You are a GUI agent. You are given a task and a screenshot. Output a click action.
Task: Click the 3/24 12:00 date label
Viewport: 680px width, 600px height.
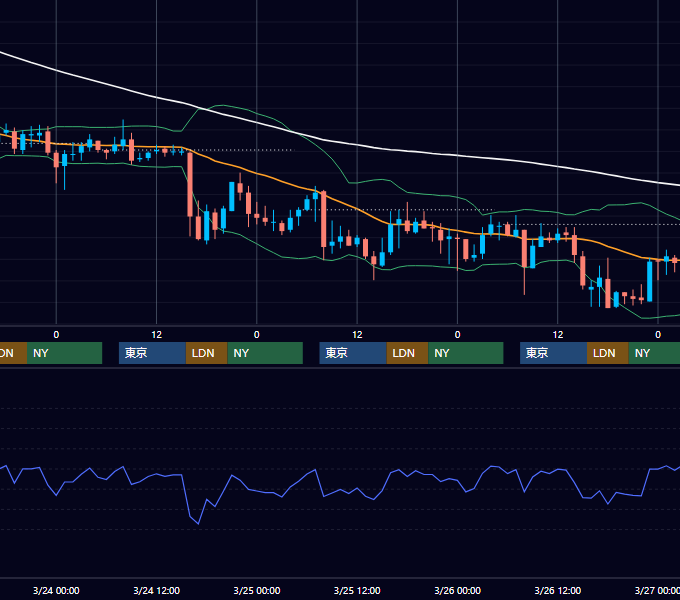tap(156, 590)
